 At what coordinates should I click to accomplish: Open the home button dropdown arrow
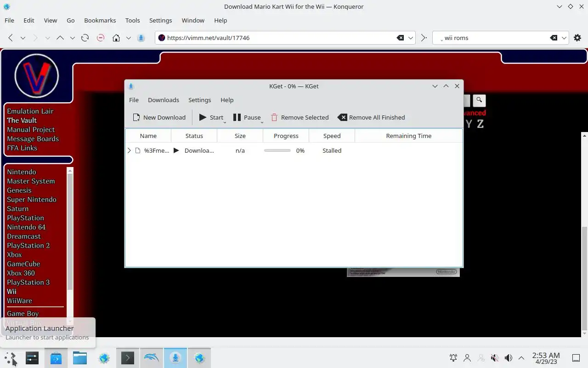[x=129, y=38]
